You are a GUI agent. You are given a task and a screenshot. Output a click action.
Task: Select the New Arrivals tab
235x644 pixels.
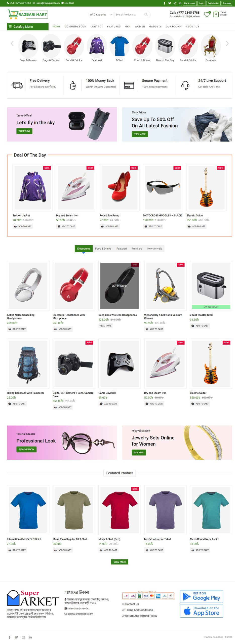tap(154, 249)
